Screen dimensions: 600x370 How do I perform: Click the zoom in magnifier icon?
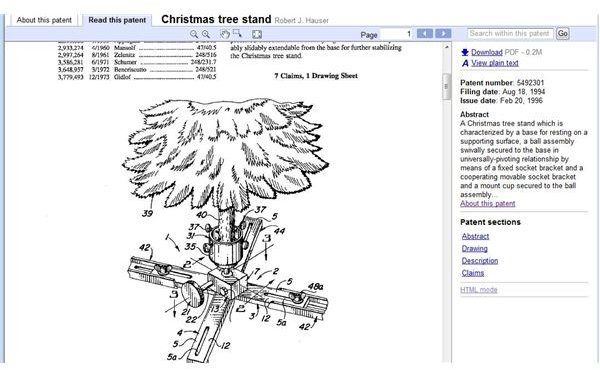pos(206,34)
